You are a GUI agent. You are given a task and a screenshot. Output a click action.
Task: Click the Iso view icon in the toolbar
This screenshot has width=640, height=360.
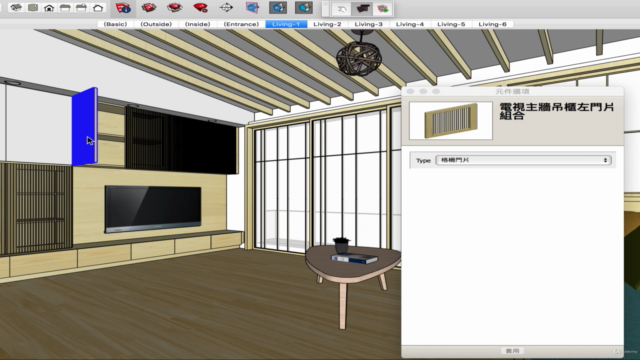coord(16,7)
